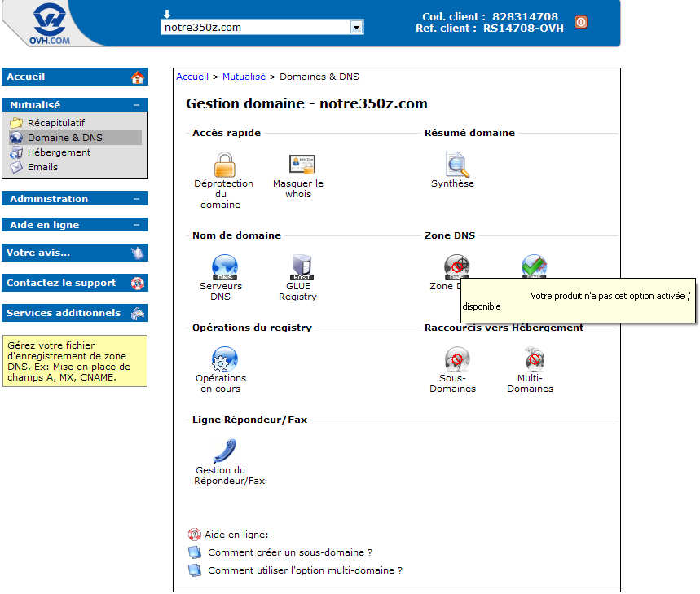Open Hébergement sidebar item
The width and height of the screenshot is (700, 594).
click(59, 152)
